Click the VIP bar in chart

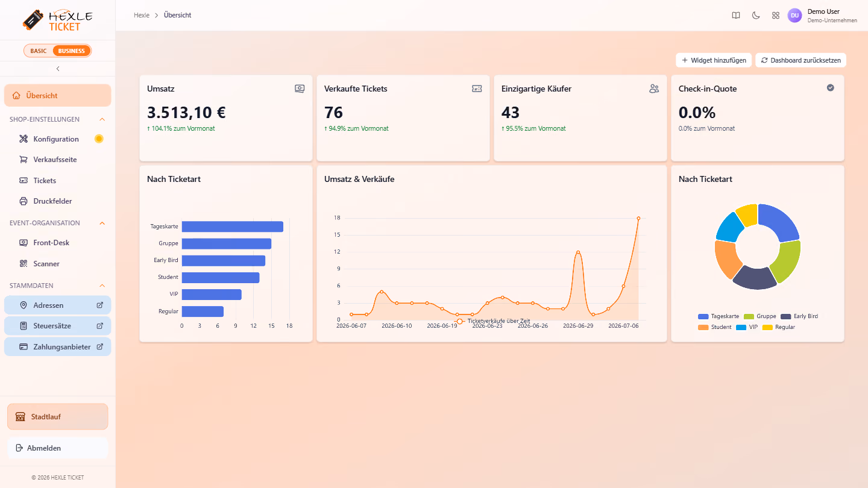pyautogui.click(x=212, y=295)
